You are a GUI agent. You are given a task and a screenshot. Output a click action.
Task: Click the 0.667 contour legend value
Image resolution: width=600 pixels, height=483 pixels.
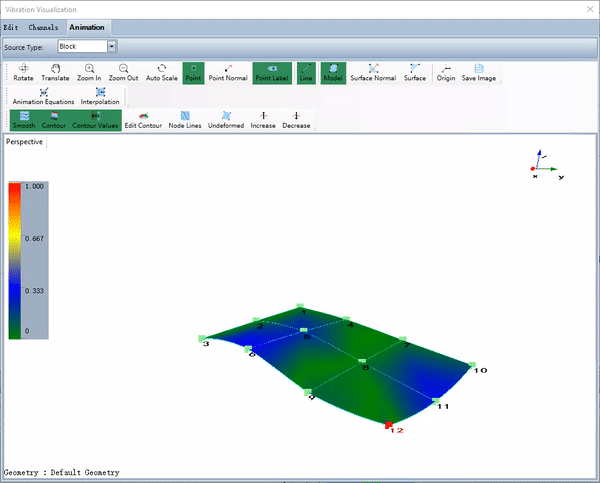pos(34,239)
